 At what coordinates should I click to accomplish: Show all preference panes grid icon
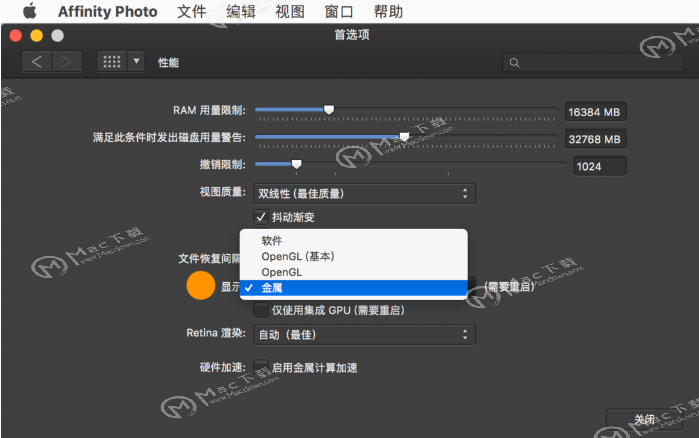(112, 61)
